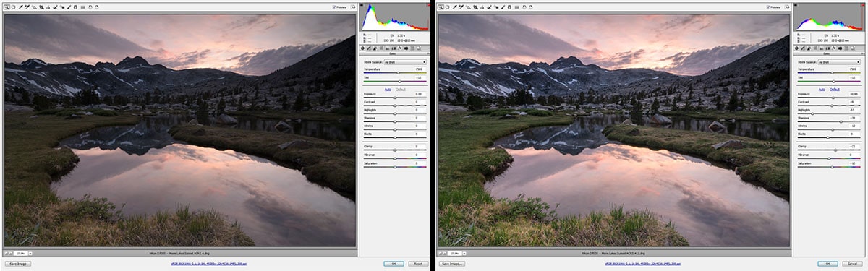Select the Hand tool in left window
This screenshot has width=868, height=271.
point(13,7)
